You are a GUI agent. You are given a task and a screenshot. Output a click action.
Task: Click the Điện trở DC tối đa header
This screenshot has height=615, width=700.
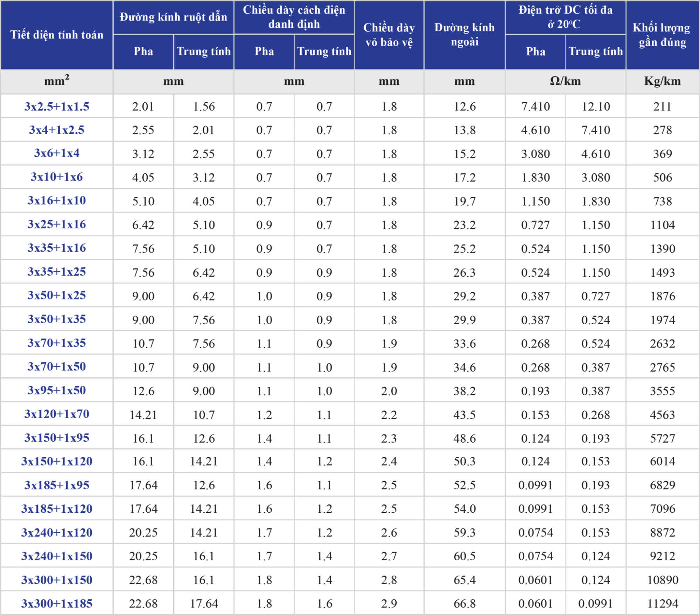click(565, 17)
